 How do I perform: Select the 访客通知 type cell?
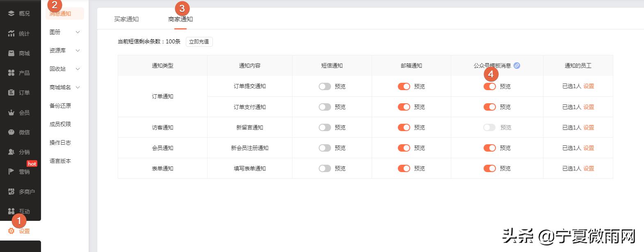(x=162, y=127)
